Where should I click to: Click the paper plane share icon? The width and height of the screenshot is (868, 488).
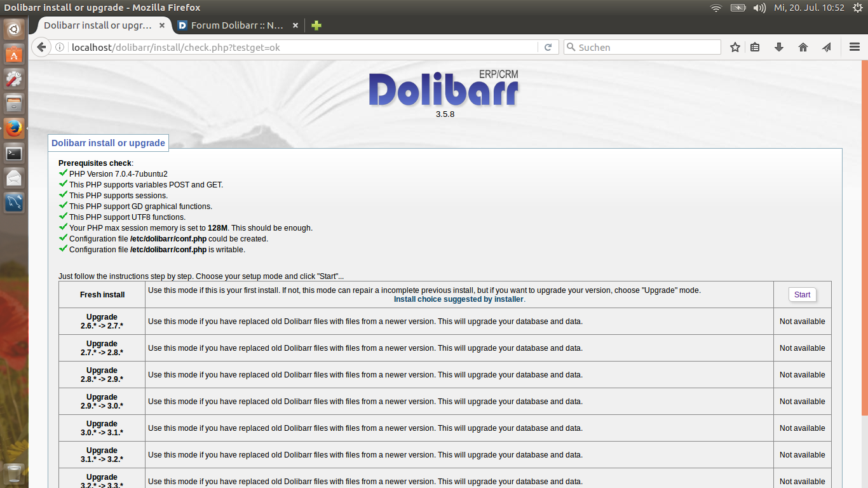[827, 47]
